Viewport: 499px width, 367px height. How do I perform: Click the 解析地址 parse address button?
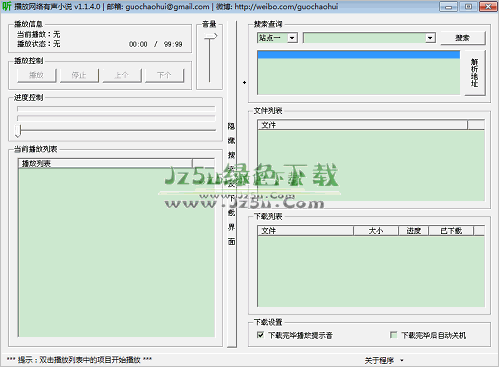(475, 73)
